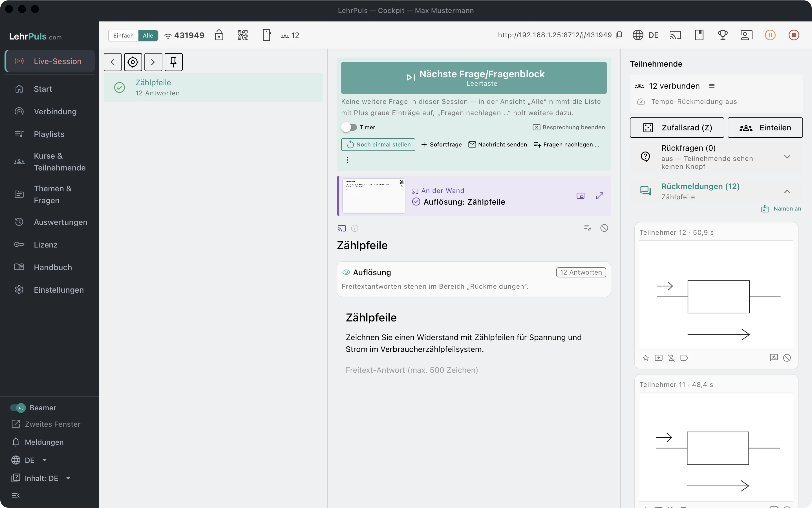Viewport: 812px width, 508px height.
Task: Switch the view mode to Alle
Action: [148, 36]
